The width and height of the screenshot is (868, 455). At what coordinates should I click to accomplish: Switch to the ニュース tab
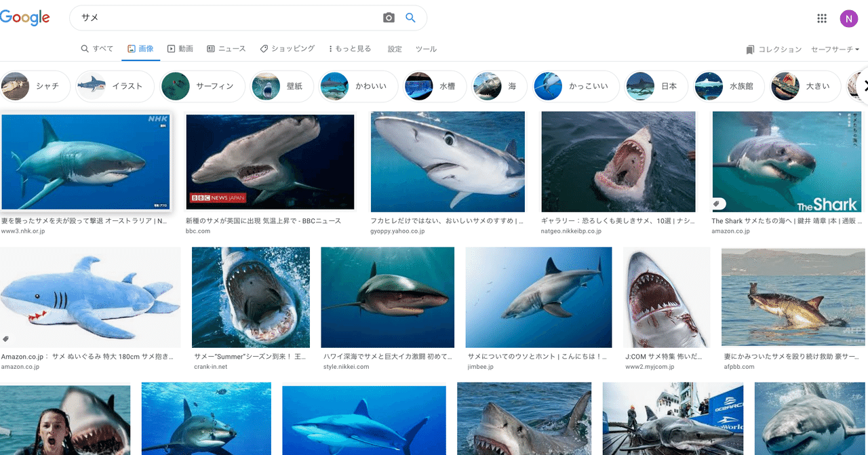pos(226,48)
